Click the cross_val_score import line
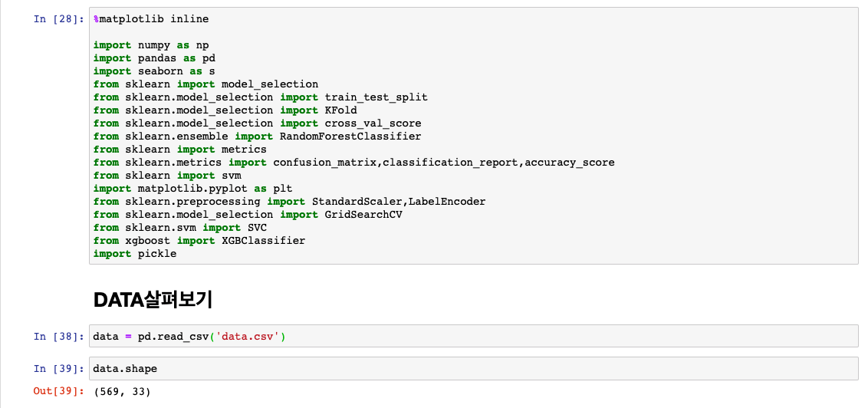 tap(258, 123)
